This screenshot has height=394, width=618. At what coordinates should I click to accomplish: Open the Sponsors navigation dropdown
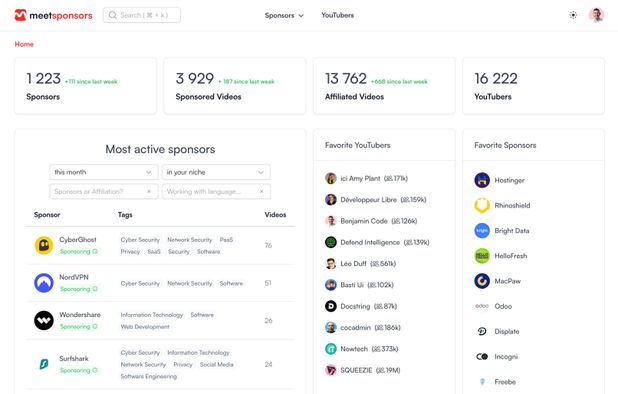(284, 15)
